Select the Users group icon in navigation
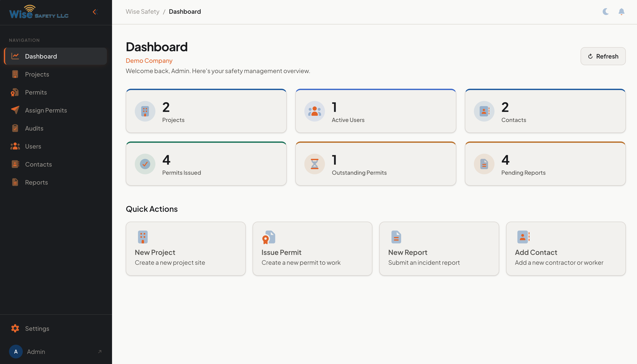Viewport: 637px width, 364px height. [x=15, y=146]
